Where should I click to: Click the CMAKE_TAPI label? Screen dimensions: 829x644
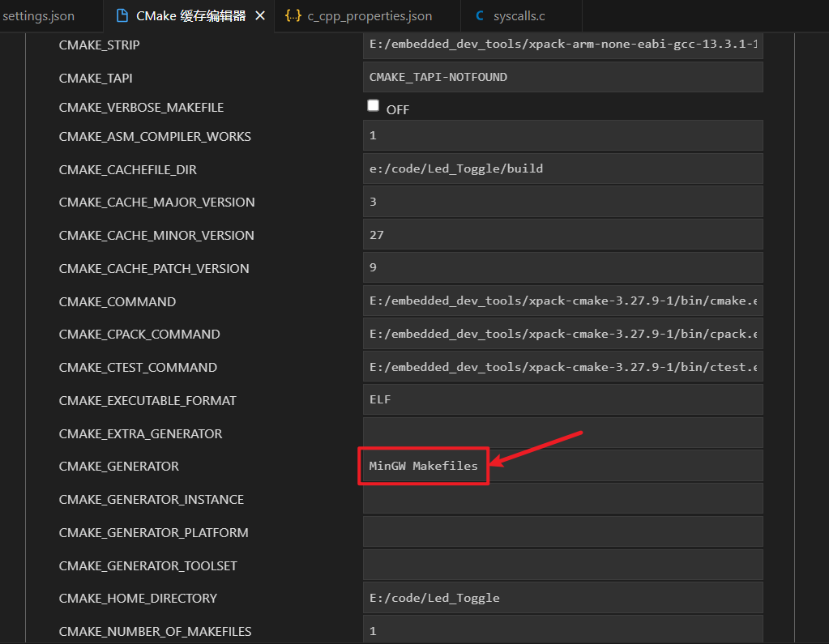click(x=96, y=79)
